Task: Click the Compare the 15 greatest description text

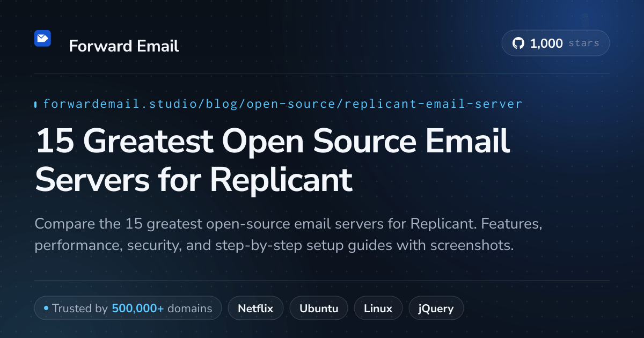Action: pos(288,234)
